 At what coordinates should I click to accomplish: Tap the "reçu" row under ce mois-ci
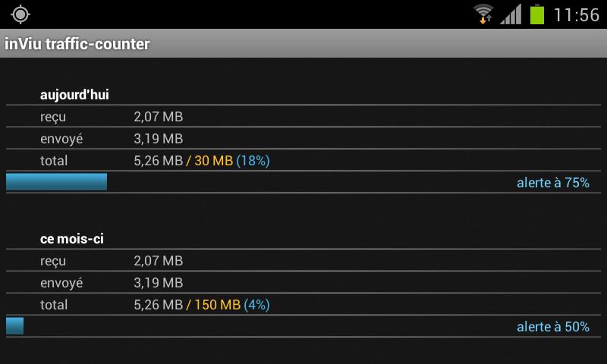point(53,261)
